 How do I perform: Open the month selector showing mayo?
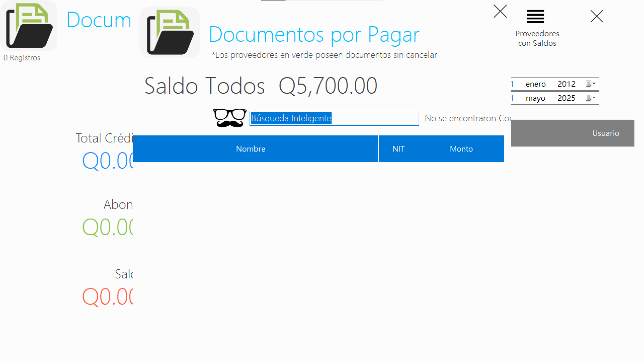click(536, 98)
